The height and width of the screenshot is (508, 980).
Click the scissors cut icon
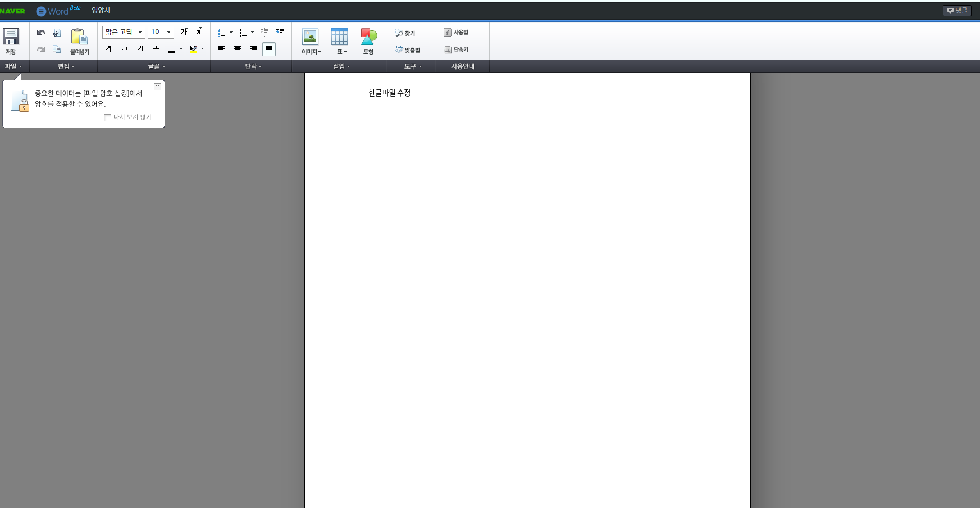coord(57,33)
